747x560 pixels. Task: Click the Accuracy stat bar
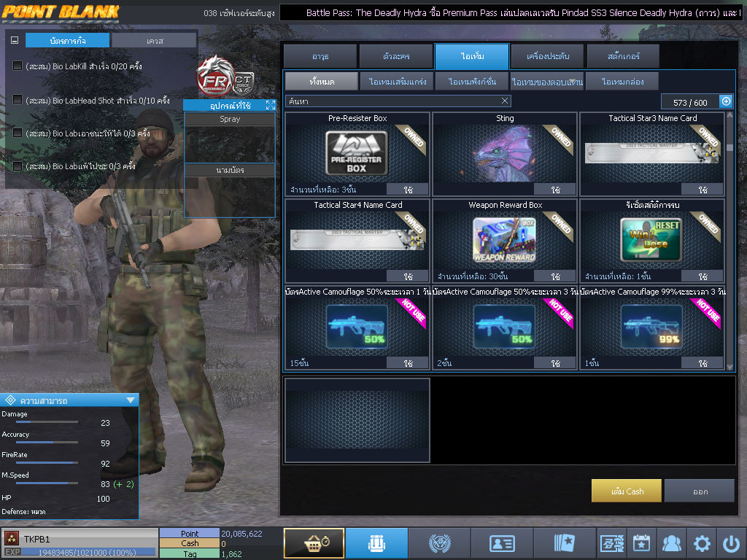coord(47,442)
